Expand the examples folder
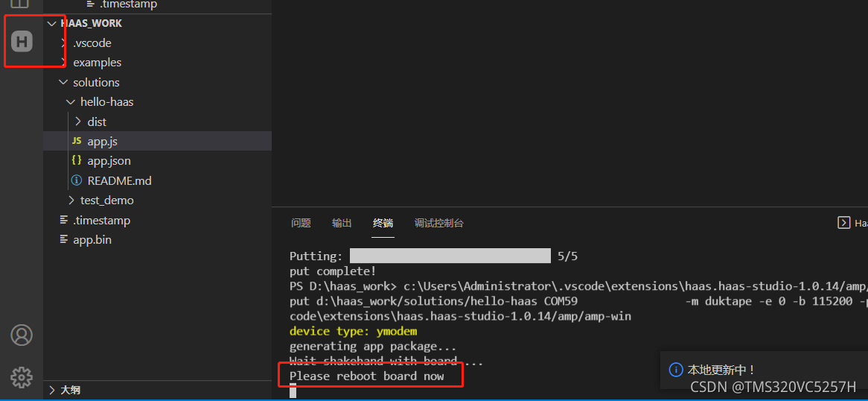Viewport: 868px width, 401px height. coord(64,62)
